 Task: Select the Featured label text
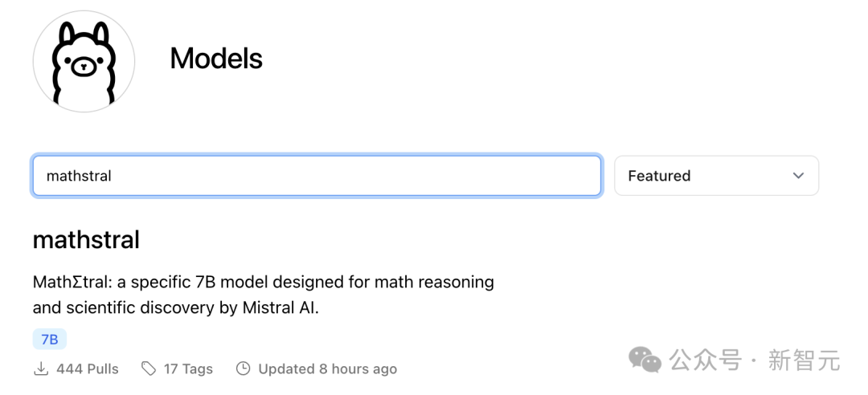coord(659,175)
